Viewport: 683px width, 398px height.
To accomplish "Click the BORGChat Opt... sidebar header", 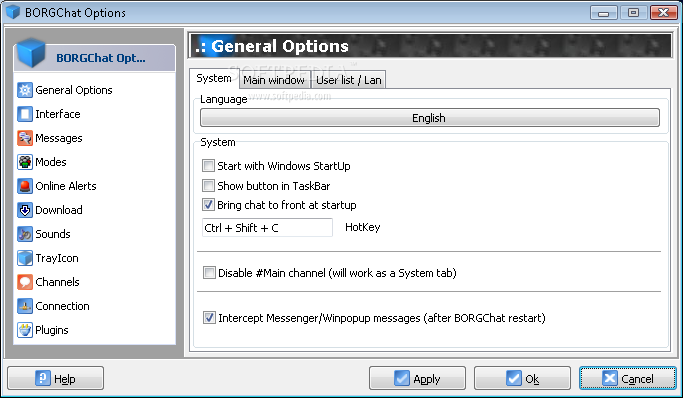I will [x=95, y=57].
